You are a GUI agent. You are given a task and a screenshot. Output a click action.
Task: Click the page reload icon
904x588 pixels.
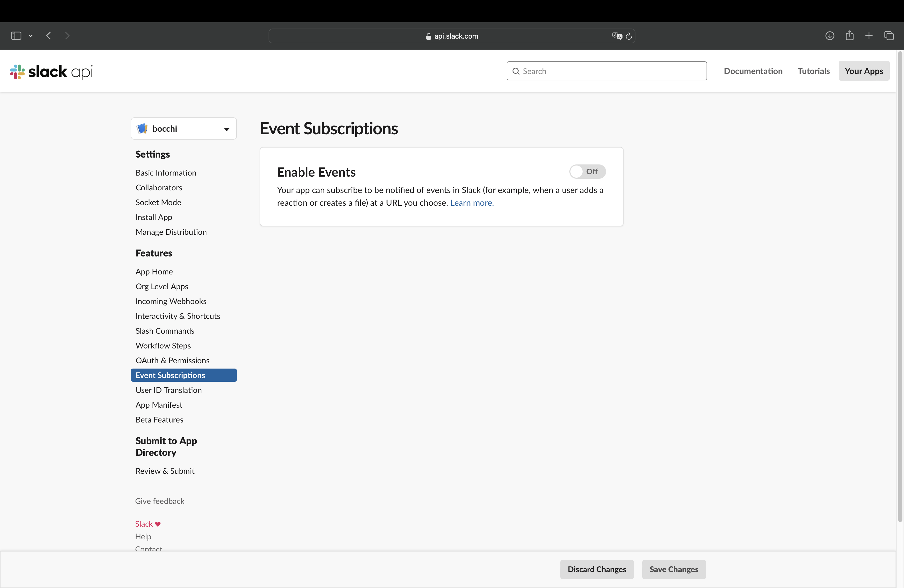[629, 36]
